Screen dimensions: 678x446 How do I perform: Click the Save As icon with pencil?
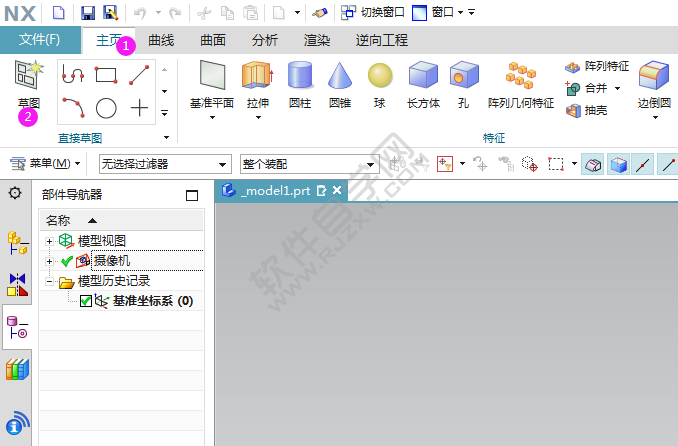point(111,13)
